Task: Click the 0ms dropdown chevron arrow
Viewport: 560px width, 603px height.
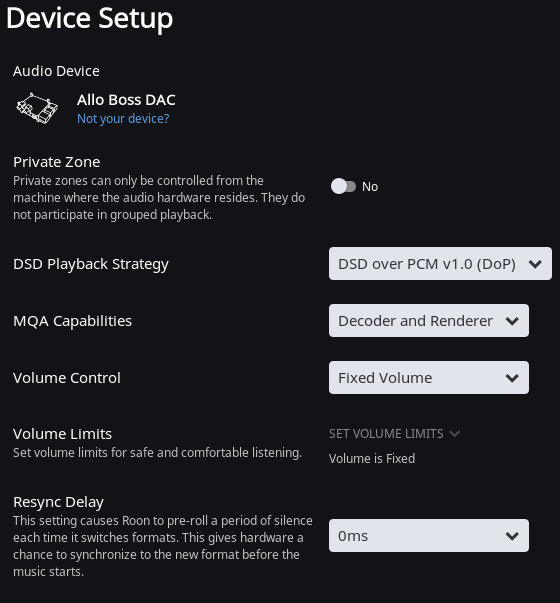Action: coord(512,536)
